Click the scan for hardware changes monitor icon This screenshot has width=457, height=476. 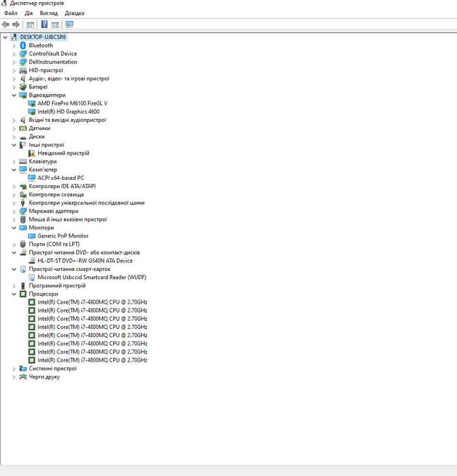(69, 25)
